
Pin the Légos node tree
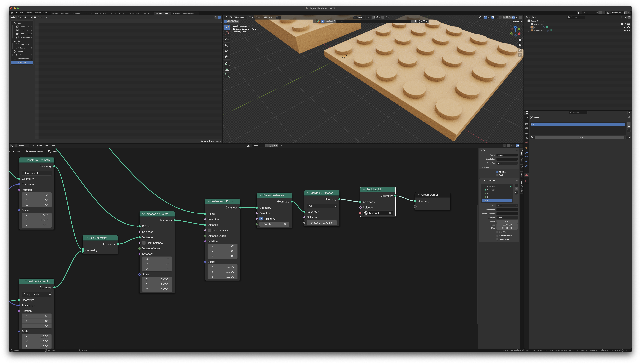click(281, 146)
